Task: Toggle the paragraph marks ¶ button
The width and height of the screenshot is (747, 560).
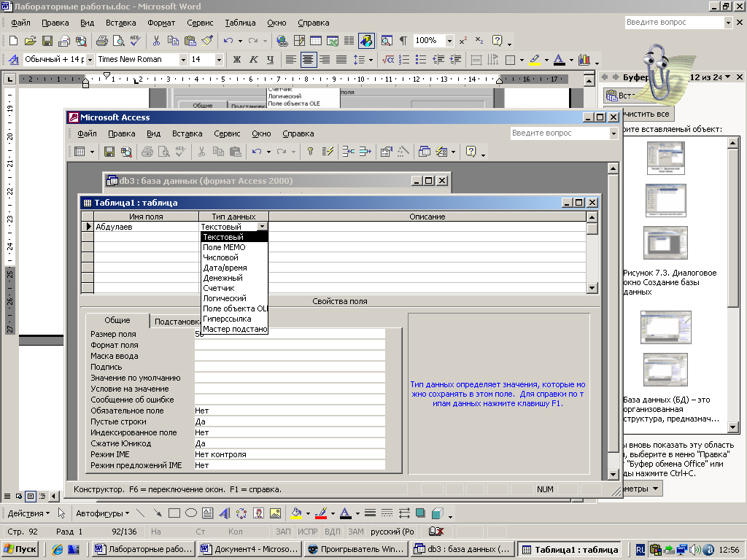Action: (403, 41)
